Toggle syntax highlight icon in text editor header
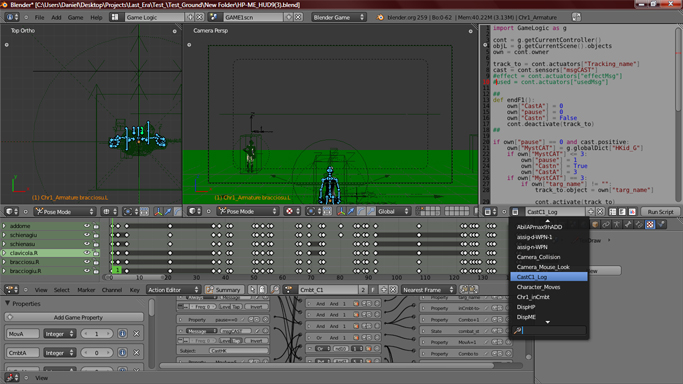This screenshot has width=683, height=384. click(632, 212)
